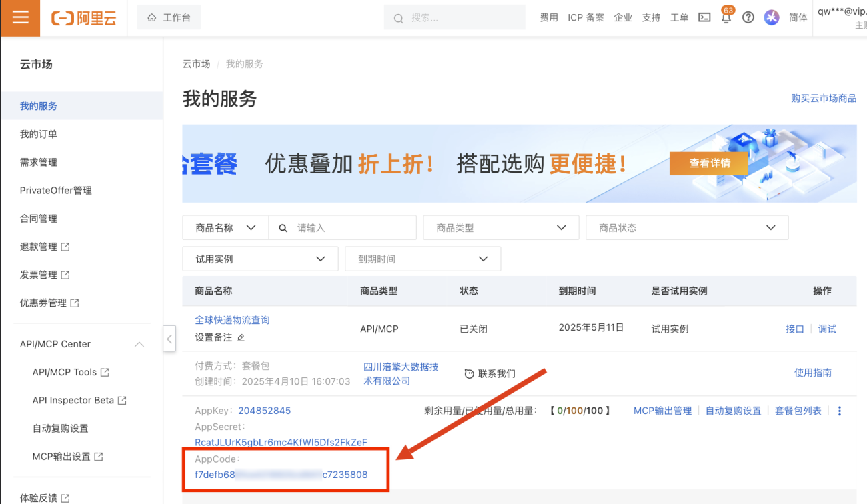This screenshot has width=867, height=504.
Task: Click the external link icon beside 发票管理
Action: [65, 275]
